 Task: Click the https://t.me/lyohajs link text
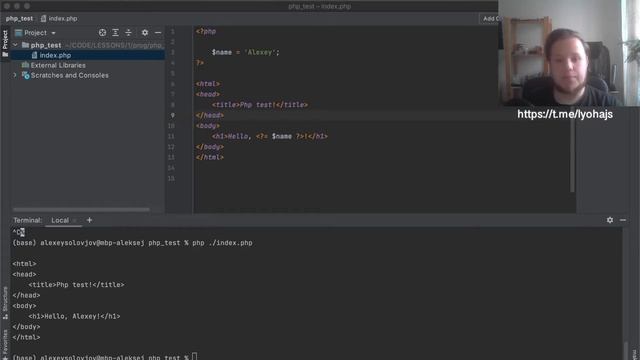[x=565, y=114]
